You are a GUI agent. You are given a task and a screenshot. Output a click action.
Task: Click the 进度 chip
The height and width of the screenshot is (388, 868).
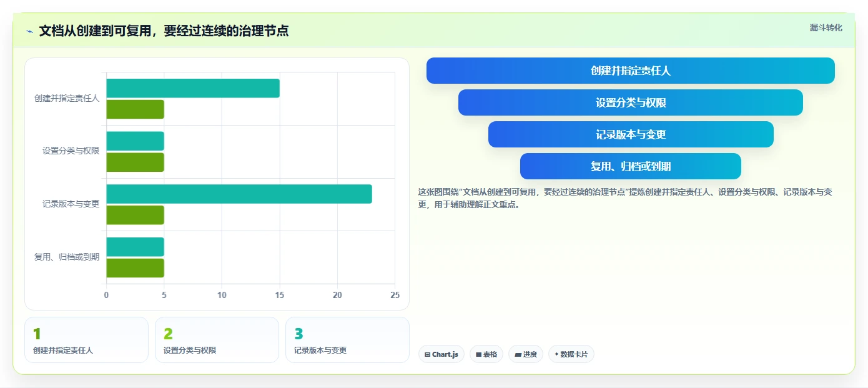point(526,354)
